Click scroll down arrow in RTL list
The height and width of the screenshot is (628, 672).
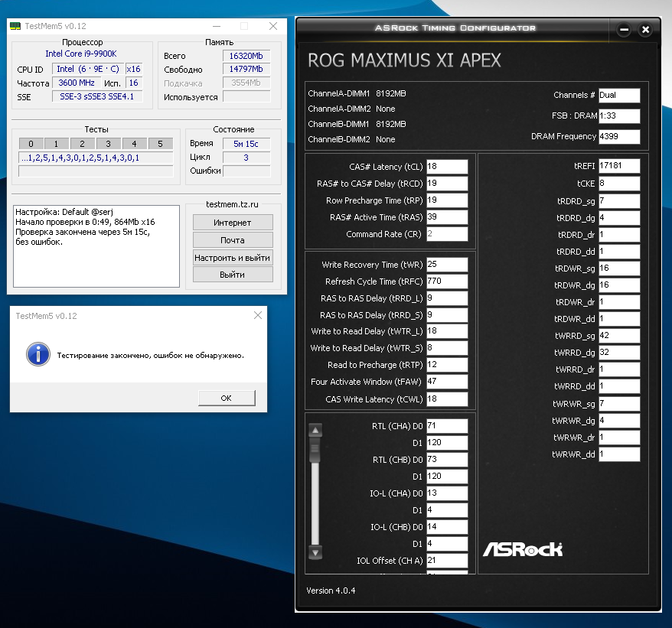point(315,552)
